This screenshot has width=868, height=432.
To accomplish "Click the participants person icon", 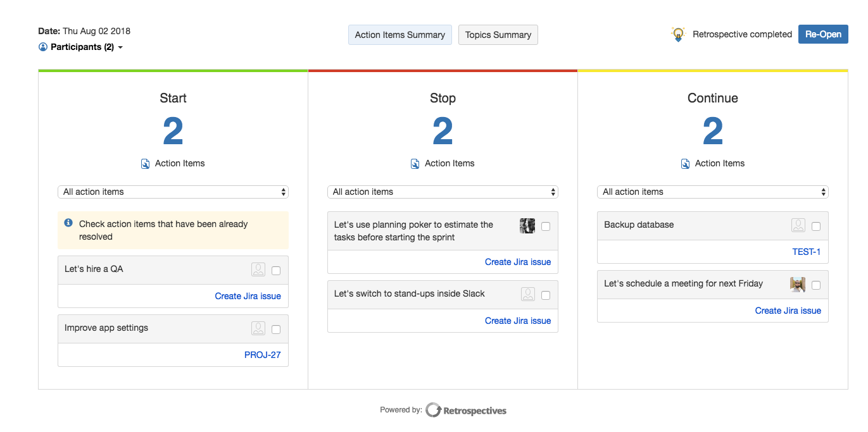I will point(43,47).
